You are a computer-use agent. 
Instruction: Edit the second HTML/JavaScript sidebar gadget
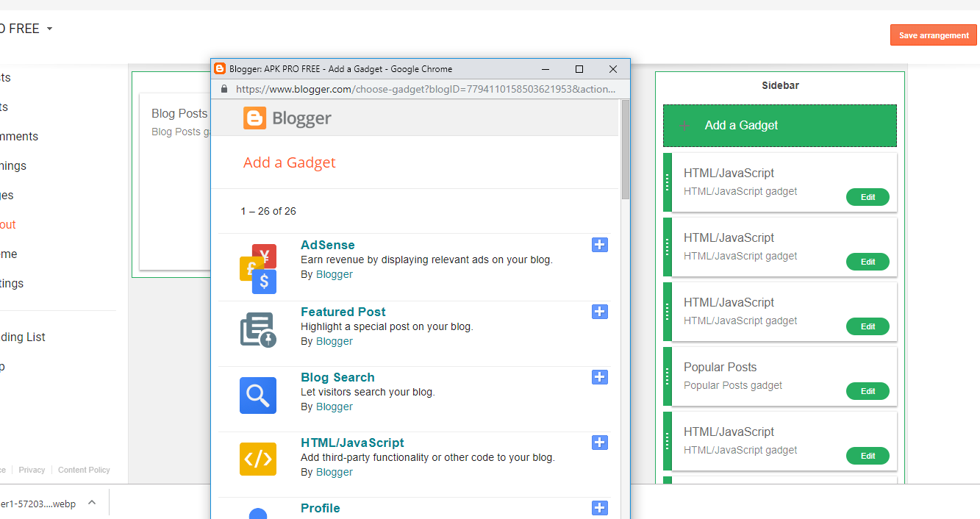coord(868,262)
